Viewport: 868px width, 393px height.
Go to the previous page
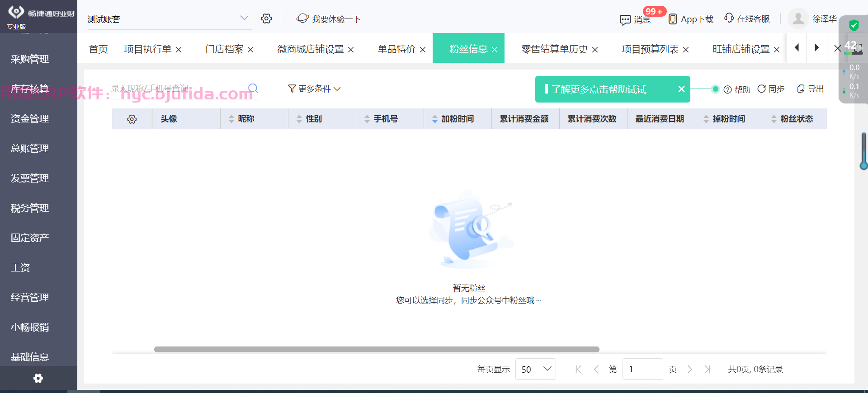tap(596, 370)
